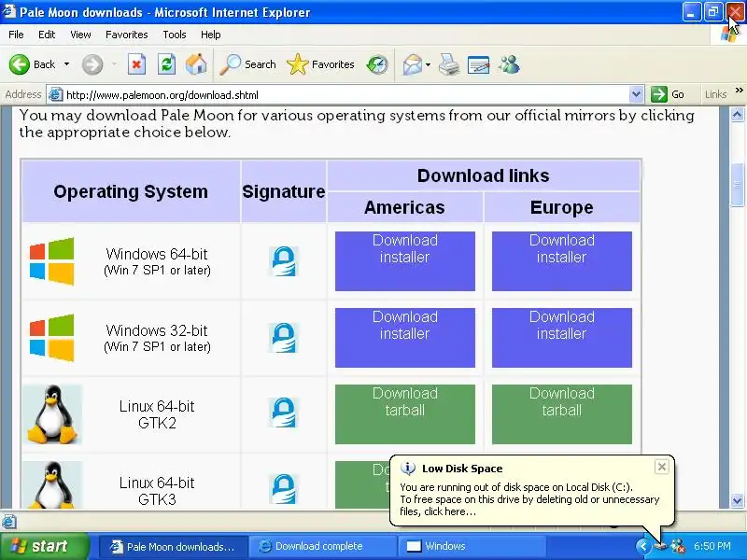Expand the address bar dropdown arrow

(637, 94)
